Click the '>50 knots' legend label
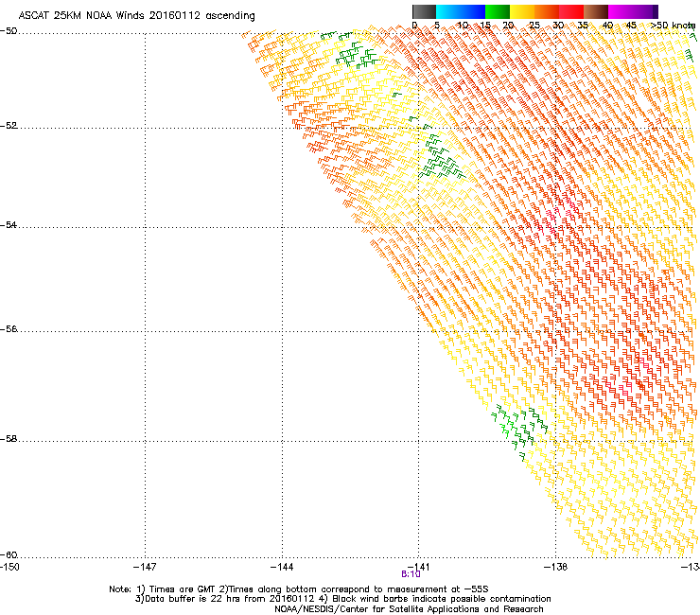The image size is (700, 615). click(673, 26)
